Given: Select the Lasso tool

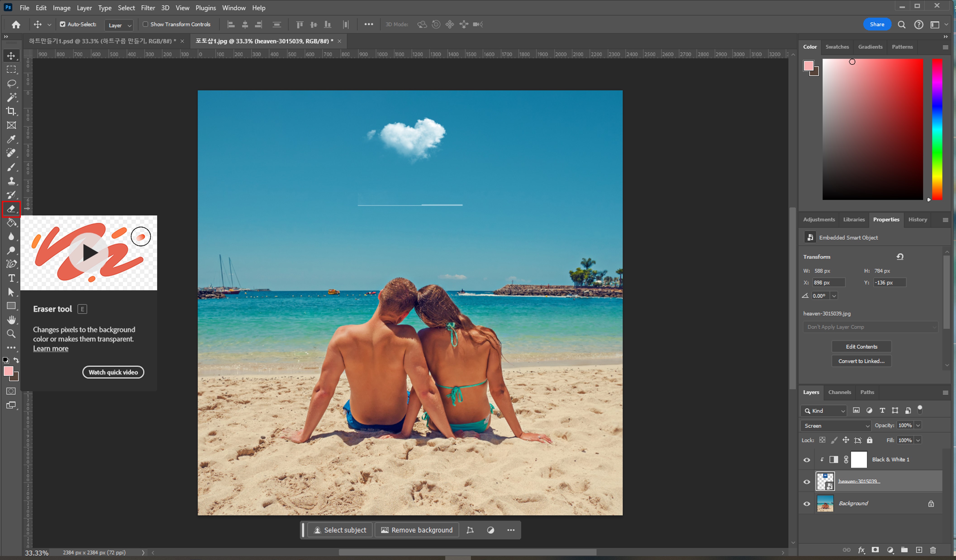Looking at the screenshot, I should (x=11, y=83).
